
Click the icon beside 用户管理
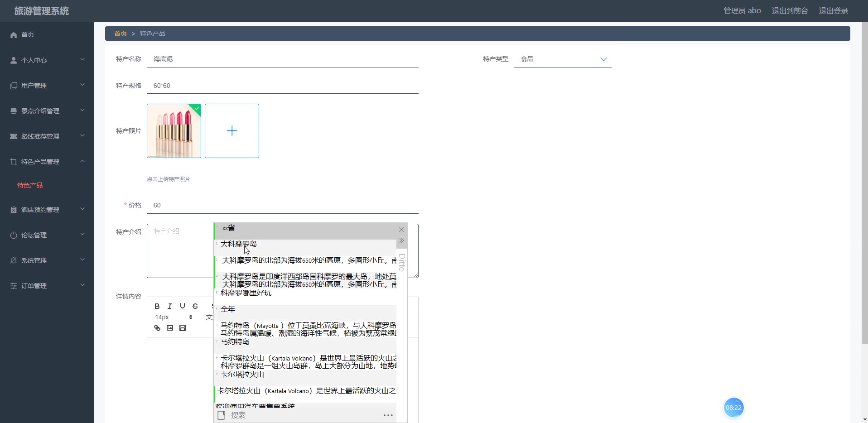tap(14, 86)
